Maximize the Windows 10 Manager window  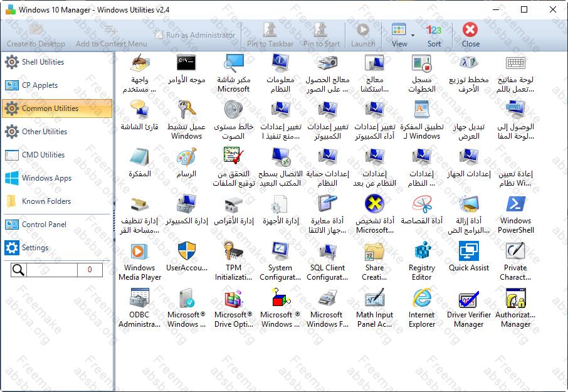tap(524, 9)
